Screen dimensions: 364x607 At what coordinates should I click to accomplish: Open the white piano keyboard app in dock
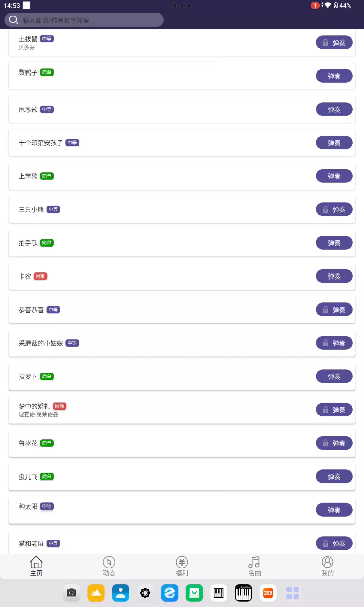[x=219, y=593]
